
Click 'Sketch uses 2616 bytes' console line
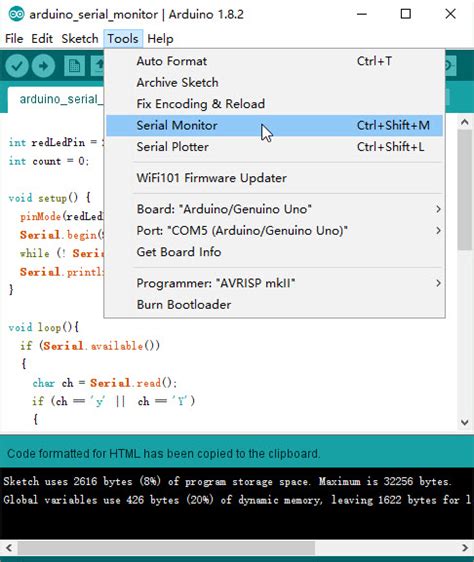(227, 481)
